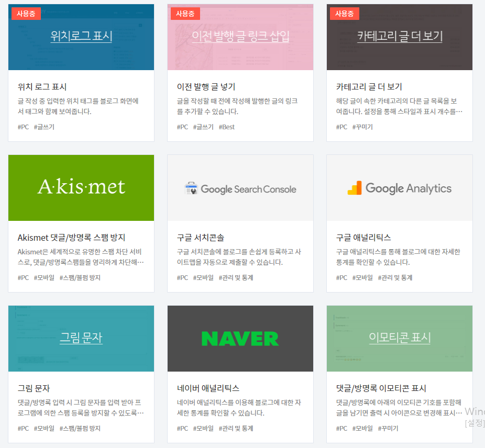Click the Akismet description paragraph
Screen dimensions: 485x448
[x=81, y=257]
